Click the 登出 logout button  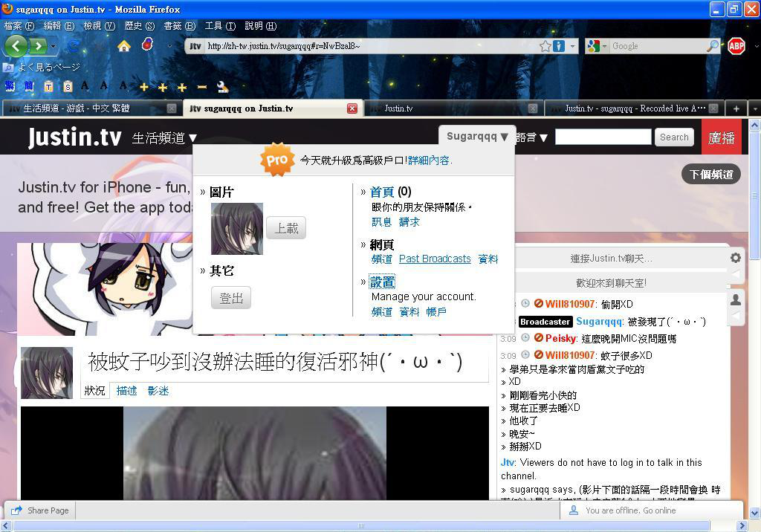coord(231,297)
